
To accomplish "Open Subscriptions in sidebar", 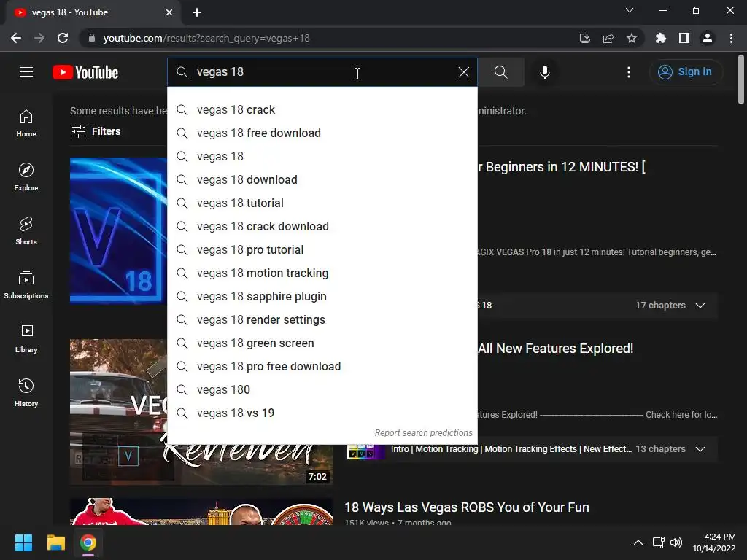I will click(x=26, y=285).
